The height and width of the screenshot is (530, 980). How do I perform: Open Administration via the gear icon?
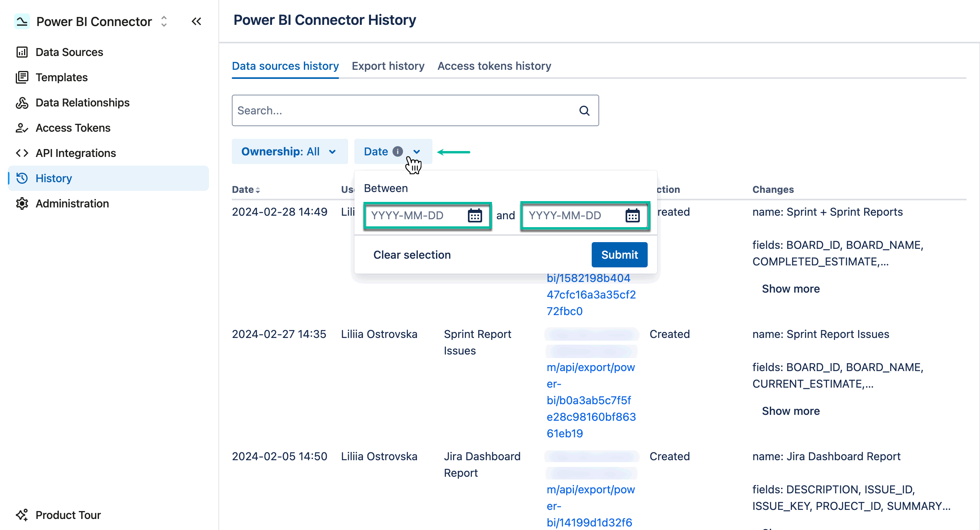point(22,203)
